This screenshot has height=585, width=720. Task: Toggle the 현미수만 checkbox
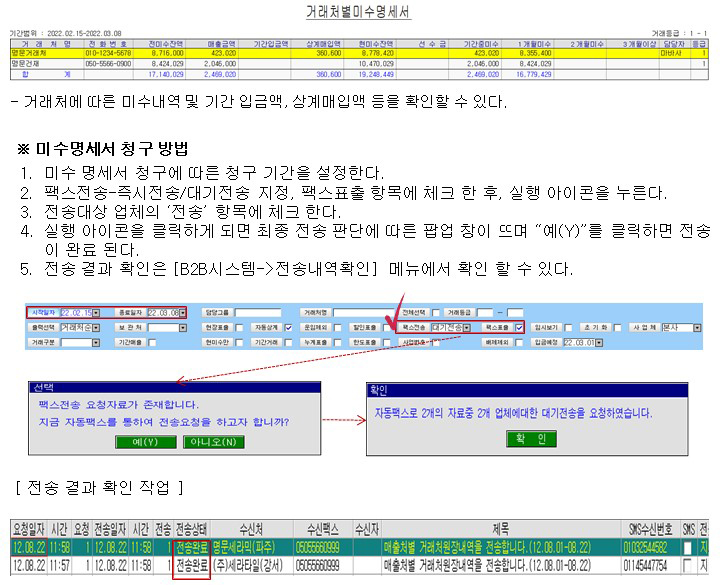[239, 343]
